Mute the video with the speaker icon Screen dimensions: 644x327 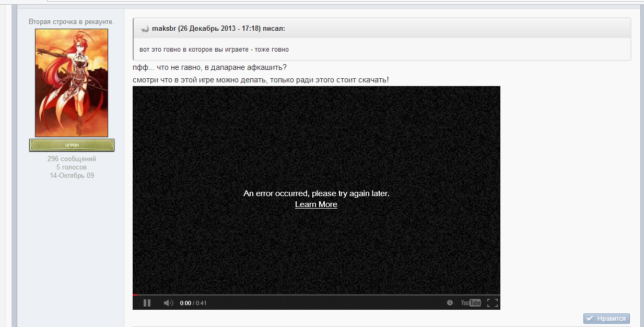click(168, 303)
